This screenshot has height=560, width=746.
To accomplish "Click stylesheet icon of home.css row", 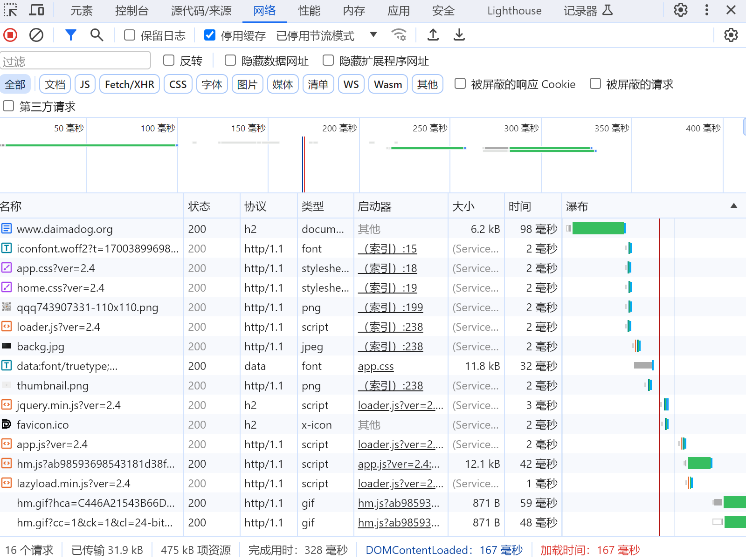I will [7, 287].
